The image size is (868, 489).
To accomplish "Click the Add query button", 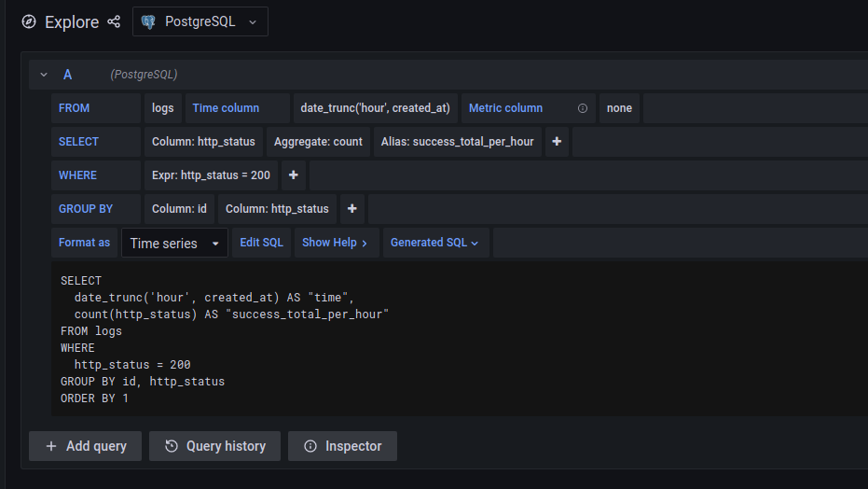I will (85, 446).
